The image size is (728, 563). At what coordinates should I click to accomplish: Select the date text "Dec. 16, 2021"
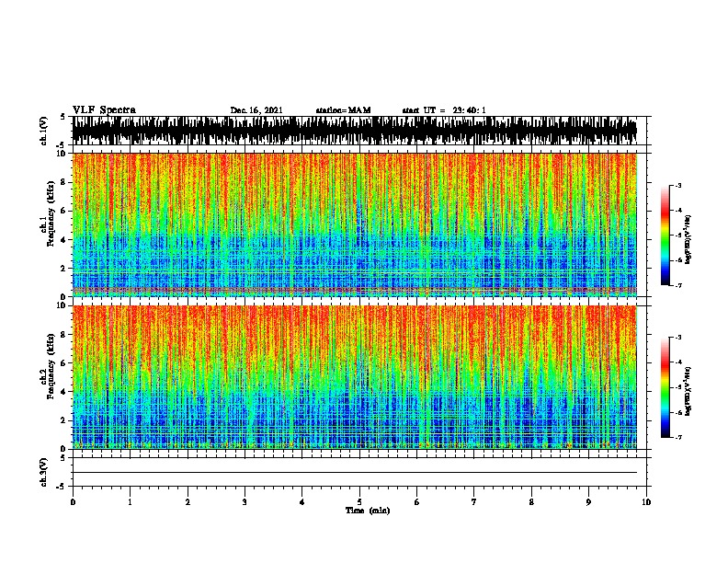pyautogui.click(x=256, y=110)
